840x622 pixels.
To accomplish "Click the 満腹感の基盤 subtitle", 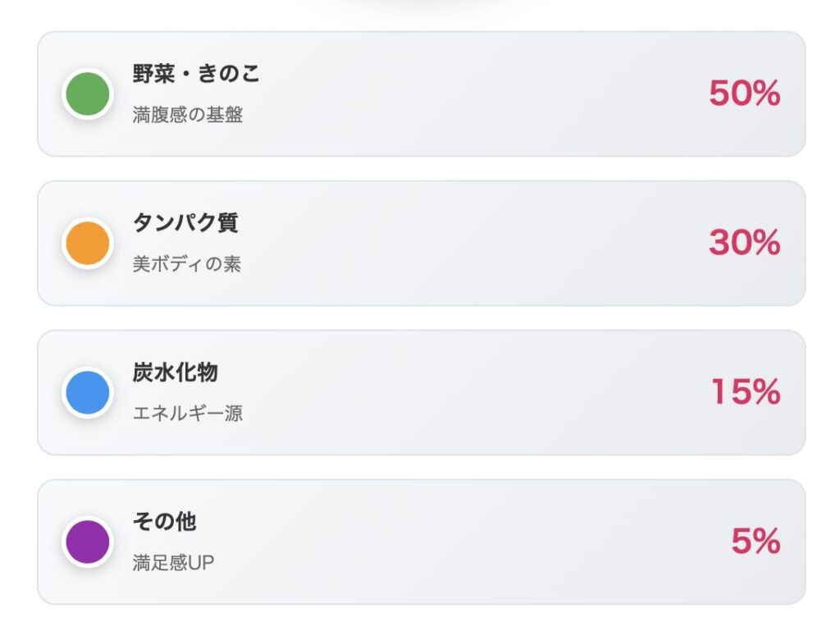I will coord(188,115).
